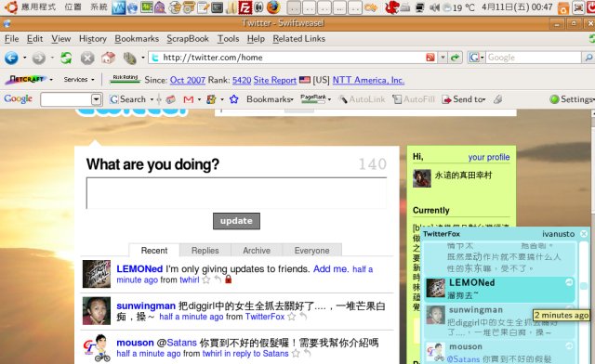Favorite sunwingman's tweet with the star
Screen dimensions: 595x364
tap(291, 317)
